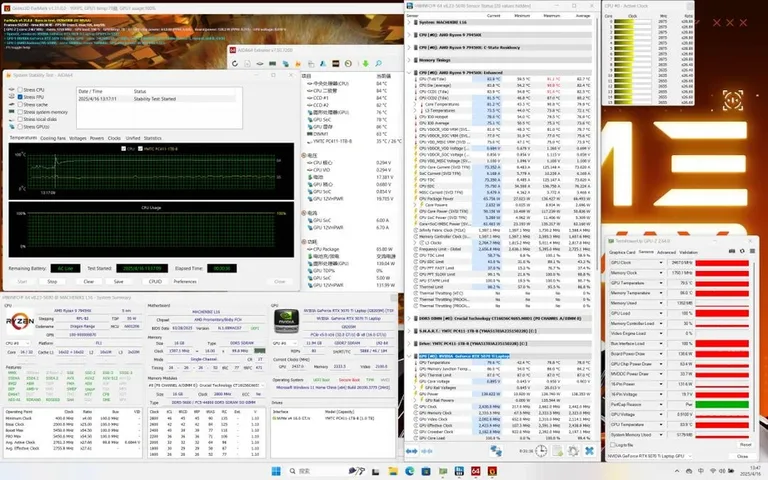Click HWiNFO save report sheet icon
Viewport: 768px width, 480px height.
click(x=558, y=451)
